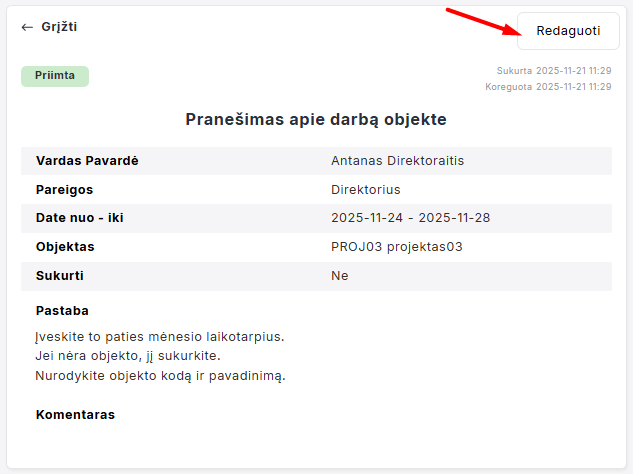The height and width of the screenshot is (474, 633).
Task: Click the Sukurti row label
Action: pos(59,276)
